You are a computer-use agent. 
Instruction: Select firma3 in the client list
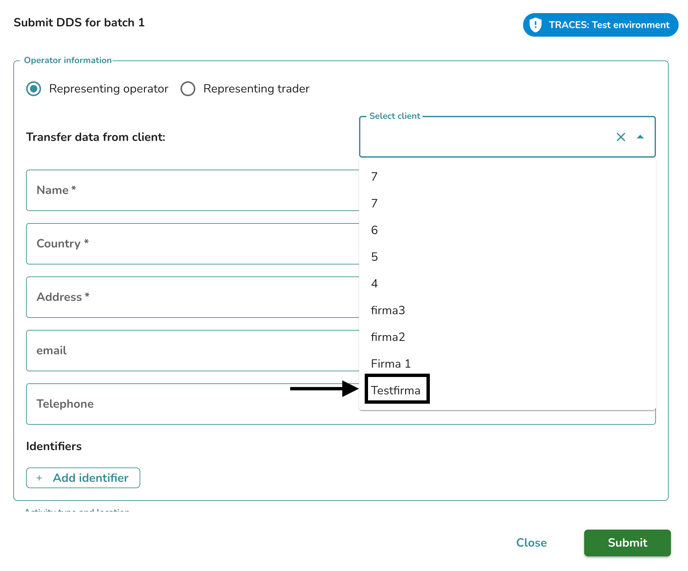tap(388, 310)
